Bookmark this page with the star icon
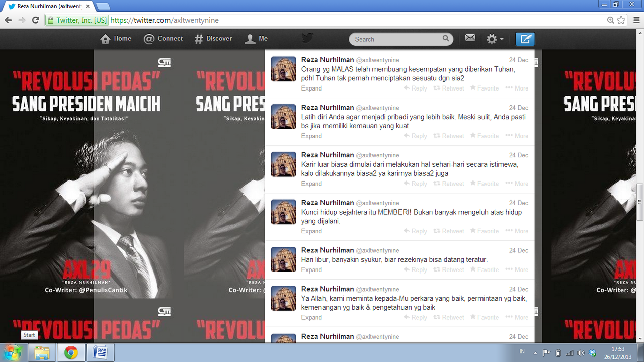The height and width of the screenshot is (362, 644). [621, 20]
